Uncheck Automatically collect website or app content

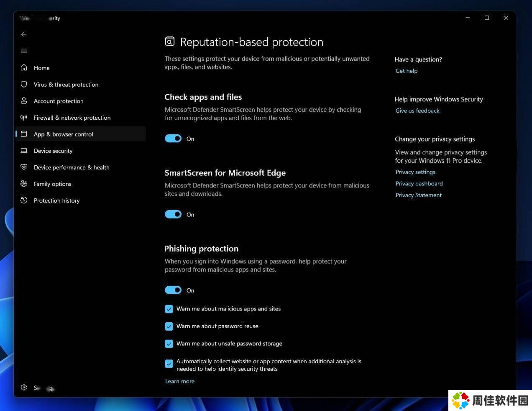pos(169,364)
